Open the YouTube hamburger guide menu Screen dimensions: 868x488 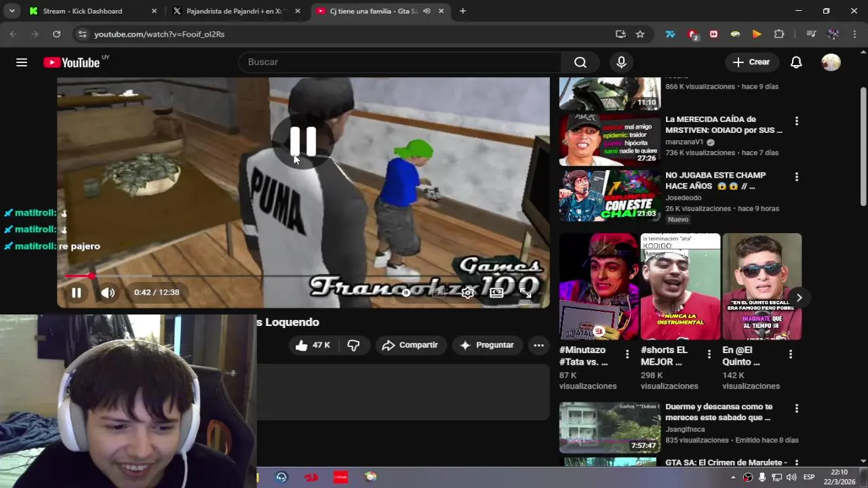[x=22, y=62]
